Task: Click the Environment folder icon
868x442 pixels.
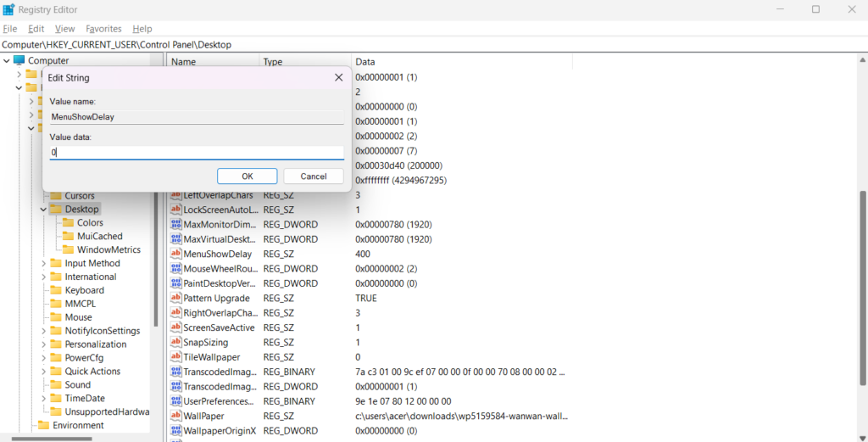Action: 43,425
